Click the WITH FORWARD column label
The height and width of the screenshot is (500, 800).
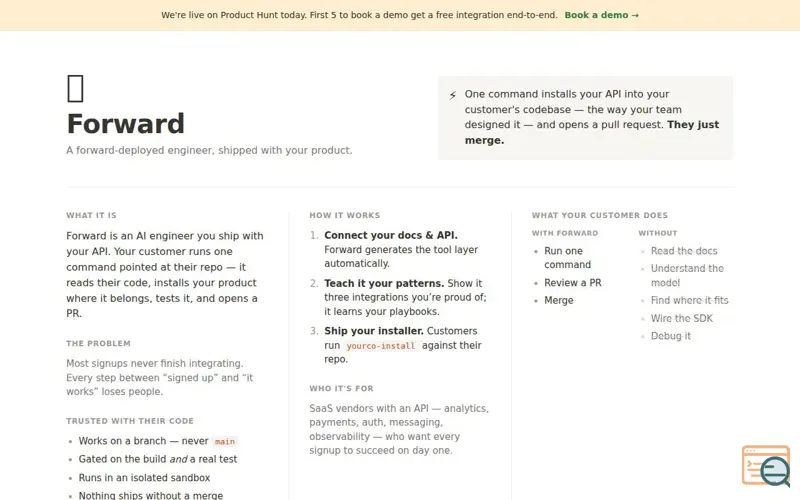point(565,233)
